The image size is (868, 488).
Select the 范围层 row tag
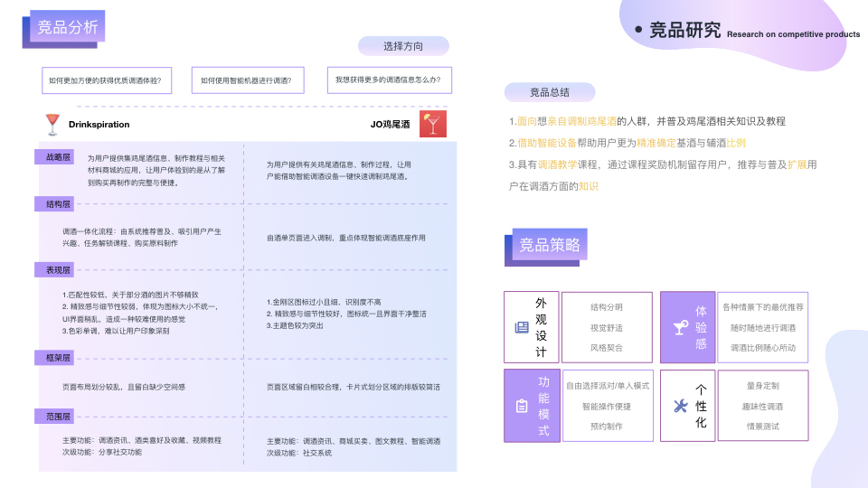click(x=54, y=417)
